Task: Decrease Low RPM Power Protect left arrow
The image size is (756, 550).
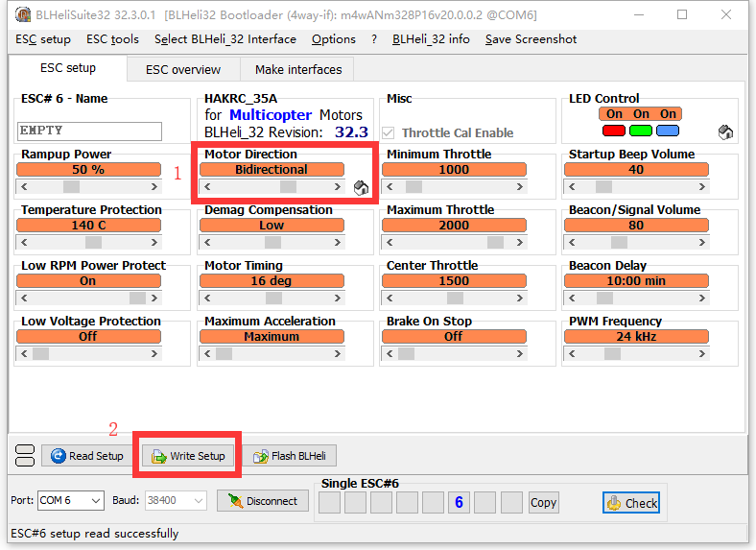Action: pyautogui.click(x=24, y=299)
